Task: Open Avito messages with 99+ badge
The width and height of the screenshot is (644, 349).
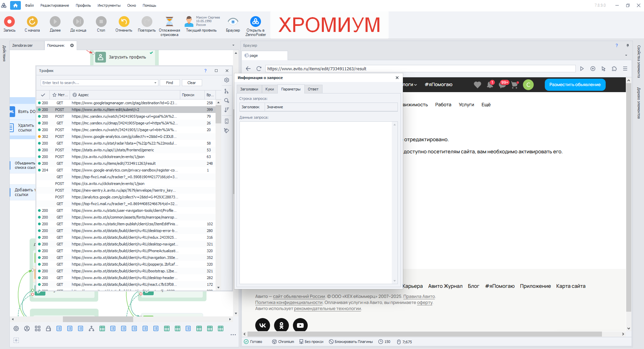Action: click(503, 85)
